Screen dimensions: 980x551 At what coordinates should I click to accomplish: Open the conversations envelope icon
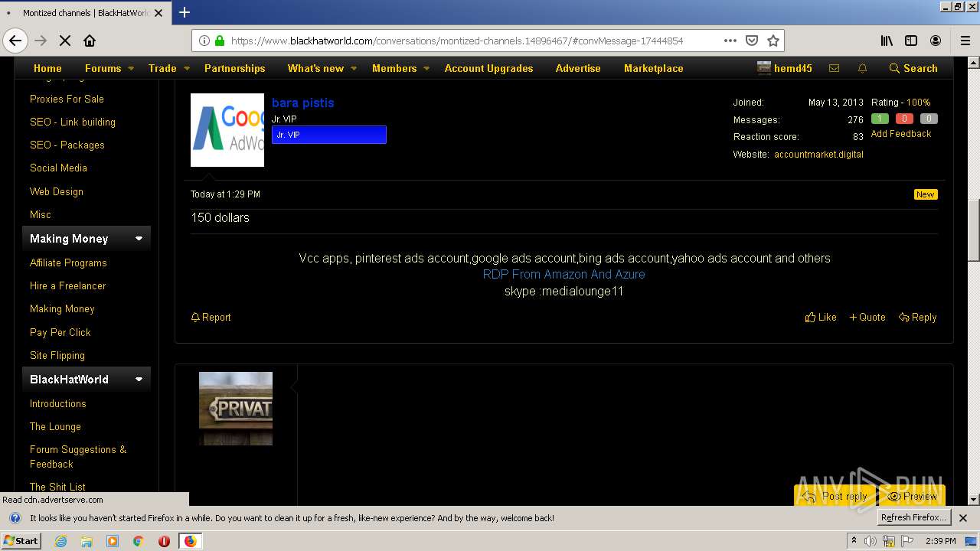coord(834,68)
